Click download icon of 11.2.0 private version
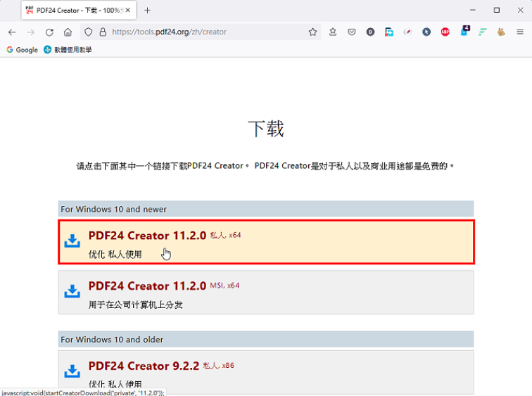This screenshot has height=396, width=532. coord(72,241)
